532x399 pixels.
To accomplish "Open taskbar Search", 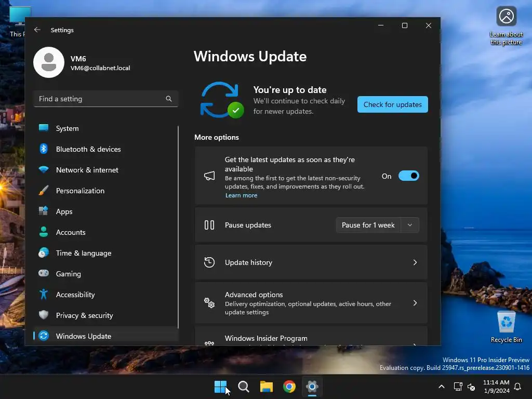I will (244, 386).
